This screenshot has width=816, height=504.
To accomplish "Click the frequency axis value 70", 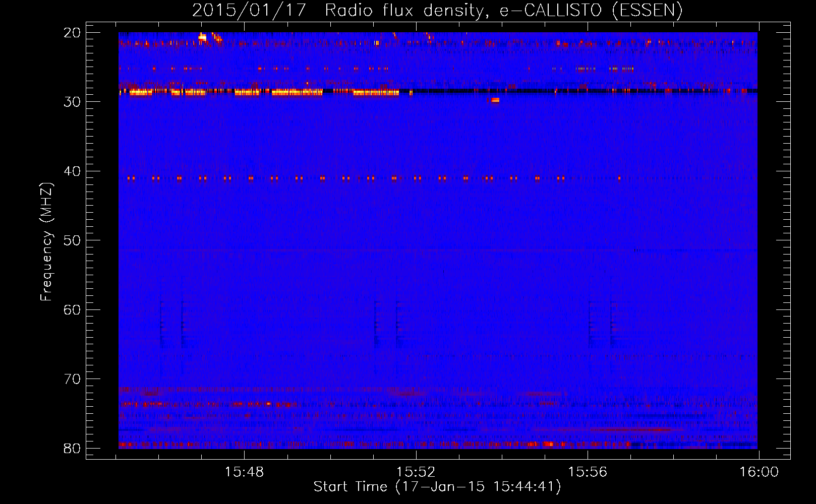I will coord(73,379).
